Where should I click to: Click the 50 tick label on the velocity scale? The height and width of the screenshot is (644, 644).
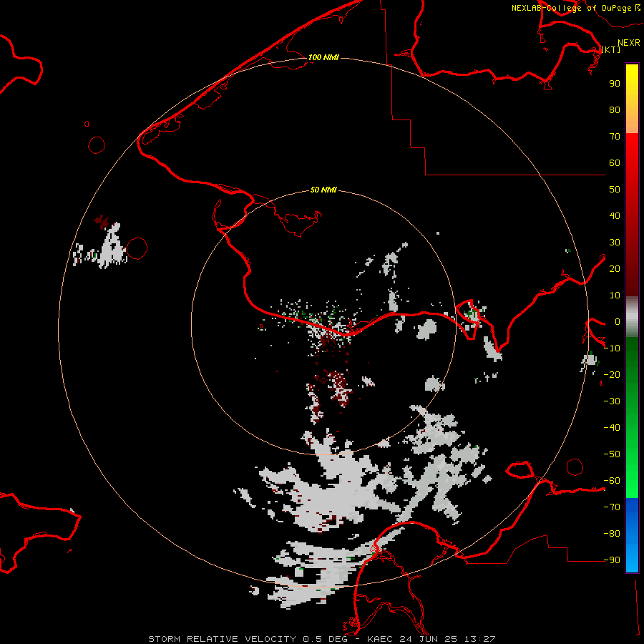tap(615, 190)
